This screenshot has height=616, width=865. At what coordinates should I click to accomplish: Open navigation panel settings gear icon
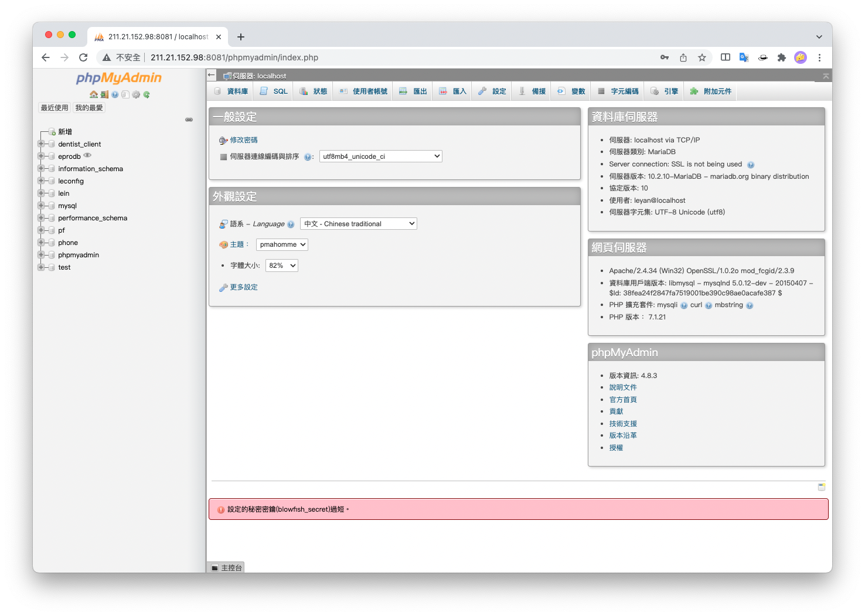click(x=136, y=94)
